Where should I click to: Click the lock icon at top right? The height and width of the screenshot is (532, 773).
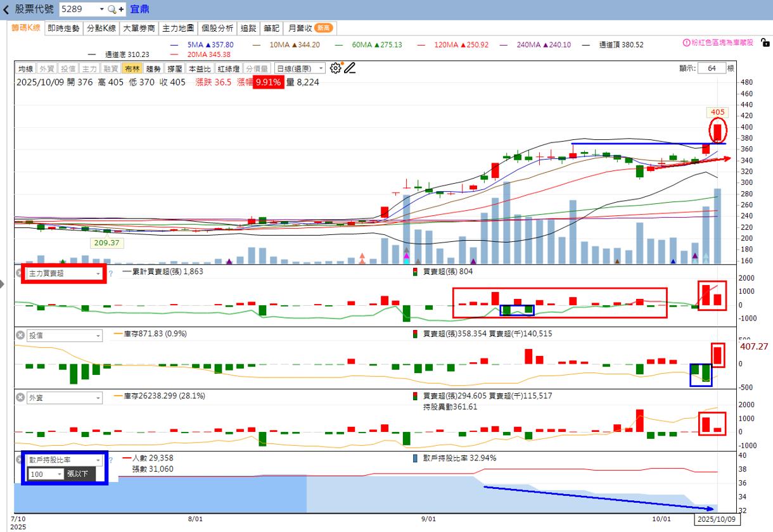click(x=765, y=42)
